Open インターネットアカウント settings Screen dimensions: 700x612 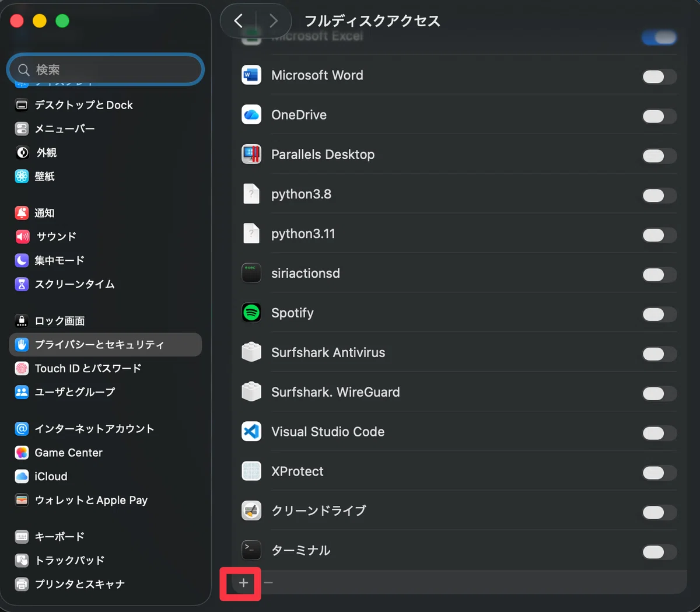point(106,429)
